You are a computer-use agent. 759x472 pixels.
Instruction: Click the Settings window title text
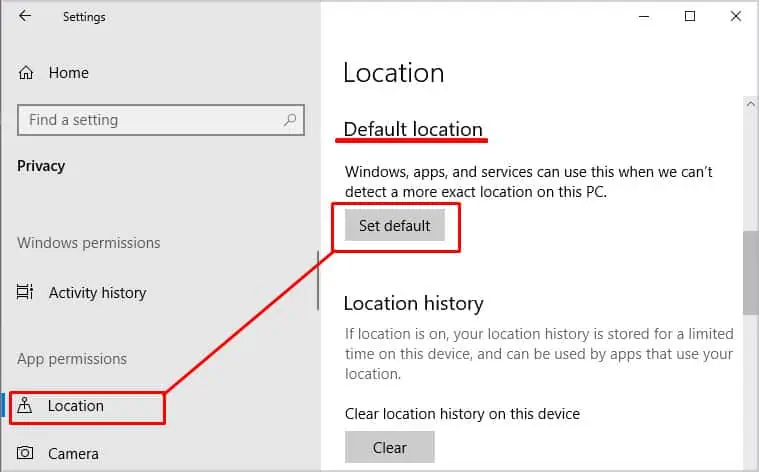point(84,17)
